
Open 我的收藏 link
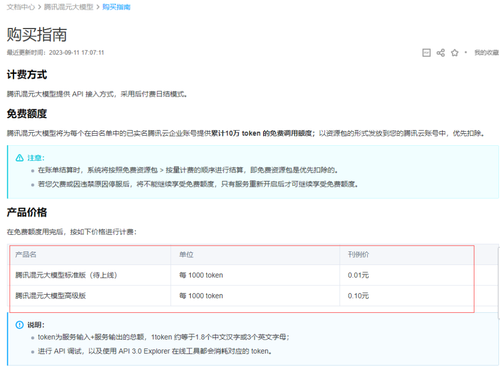(x=486, y=53)
